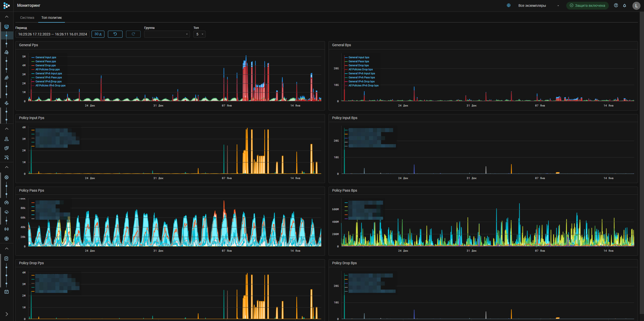Click the Защита включена status button

[587, 6]
